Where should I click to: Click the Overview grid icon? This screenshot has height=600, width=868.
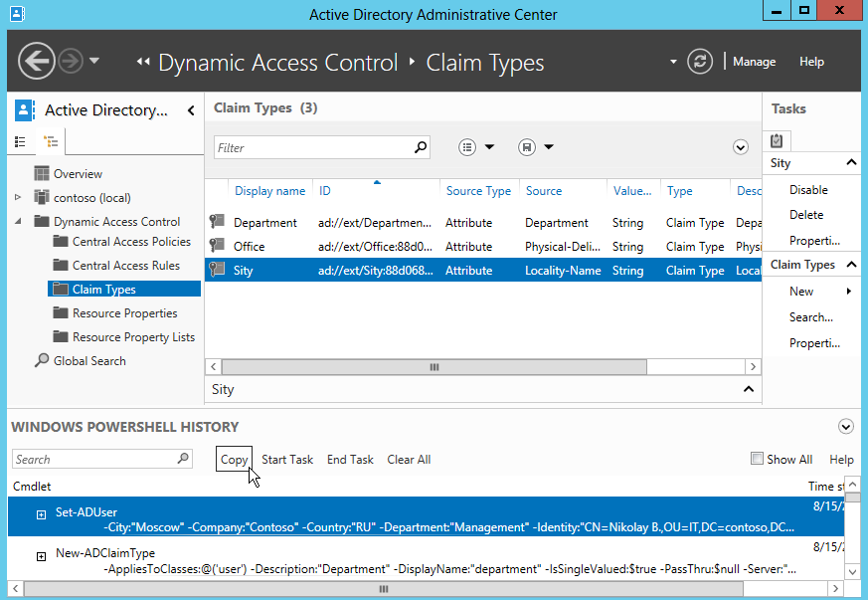(42, 173)
